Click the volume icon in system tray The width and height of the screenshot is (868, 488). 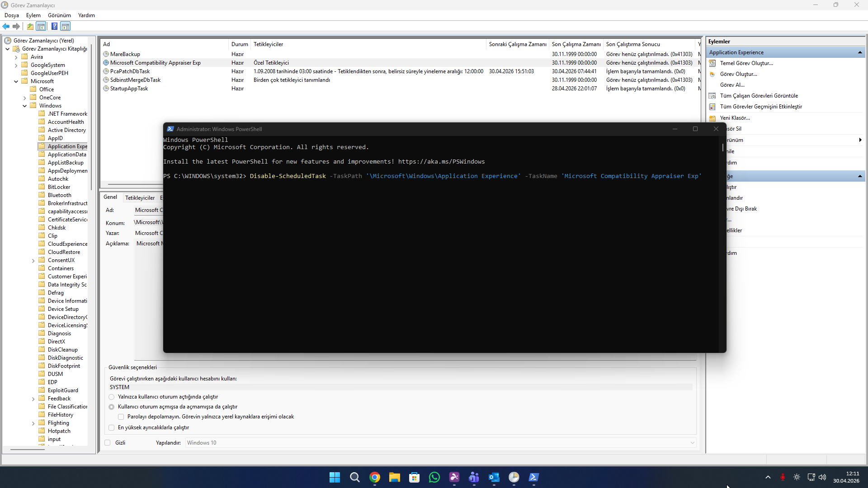822,477
